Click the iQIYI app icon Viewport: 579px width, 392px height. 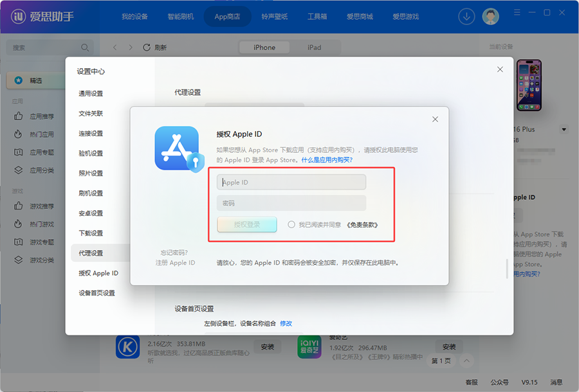[x=309, y=346]
